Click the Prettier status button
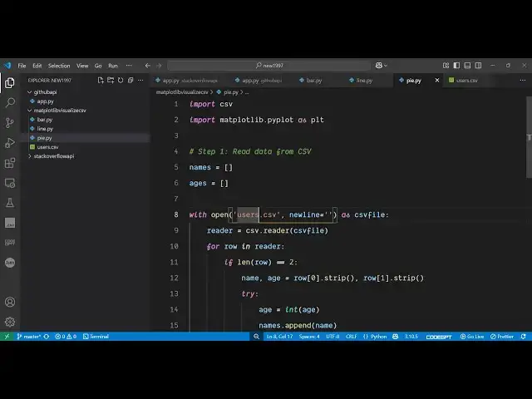This screenshot has width=532, height=399. [x=502, y=337]
